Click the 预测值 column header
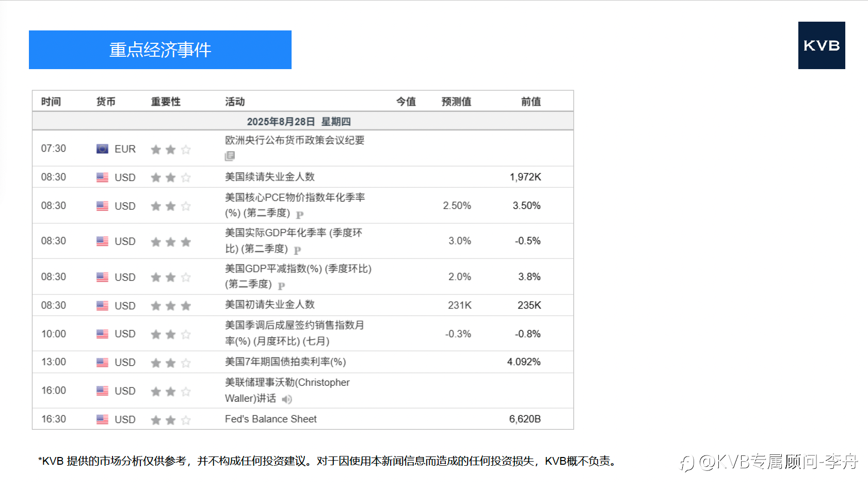The height and width of the screenshot is (490, 868). tap(456, 102)
